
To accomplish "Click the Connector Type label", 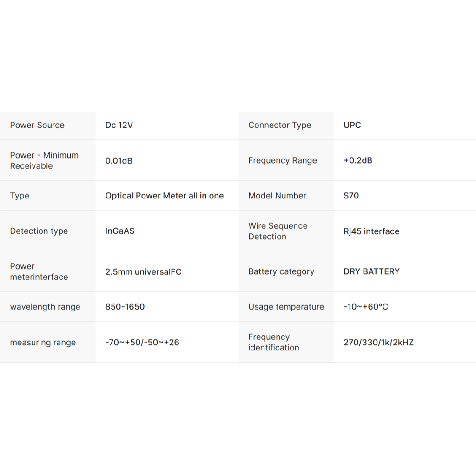I will point(279,125).
